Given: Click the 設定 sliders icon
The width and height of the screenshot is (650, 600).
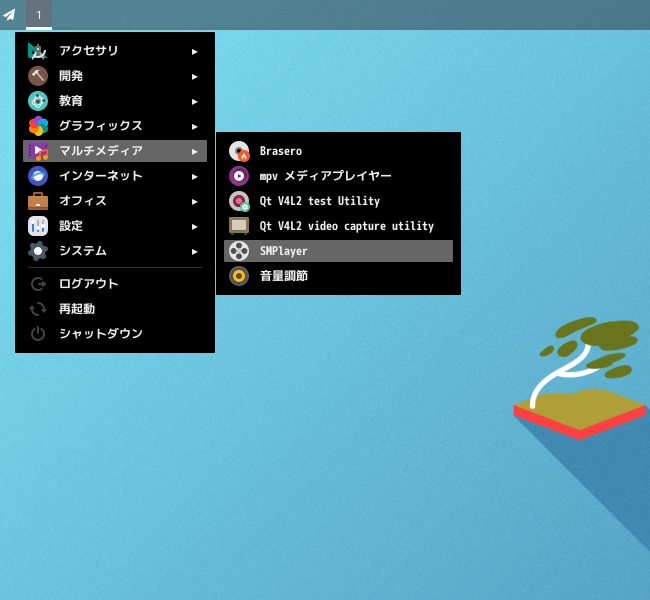Looking at the screenshot, I should [x=38, y=226].
